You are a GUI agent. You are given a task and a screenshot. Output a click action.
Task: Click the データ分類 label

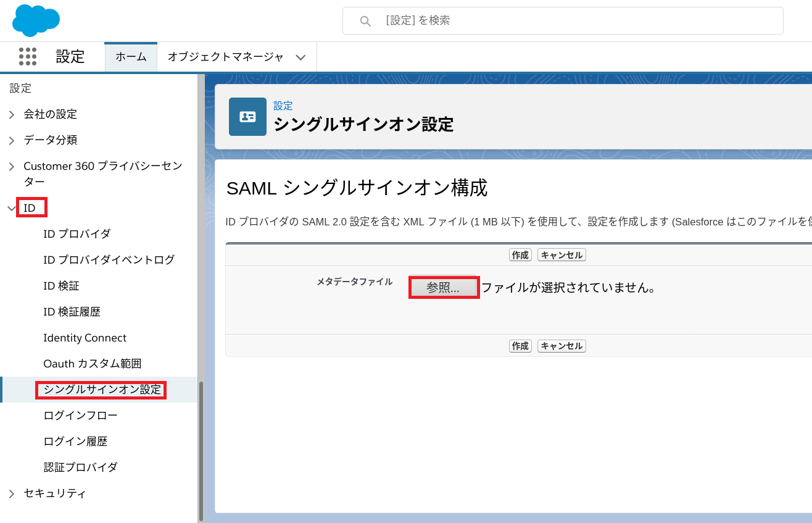(51, 140)
